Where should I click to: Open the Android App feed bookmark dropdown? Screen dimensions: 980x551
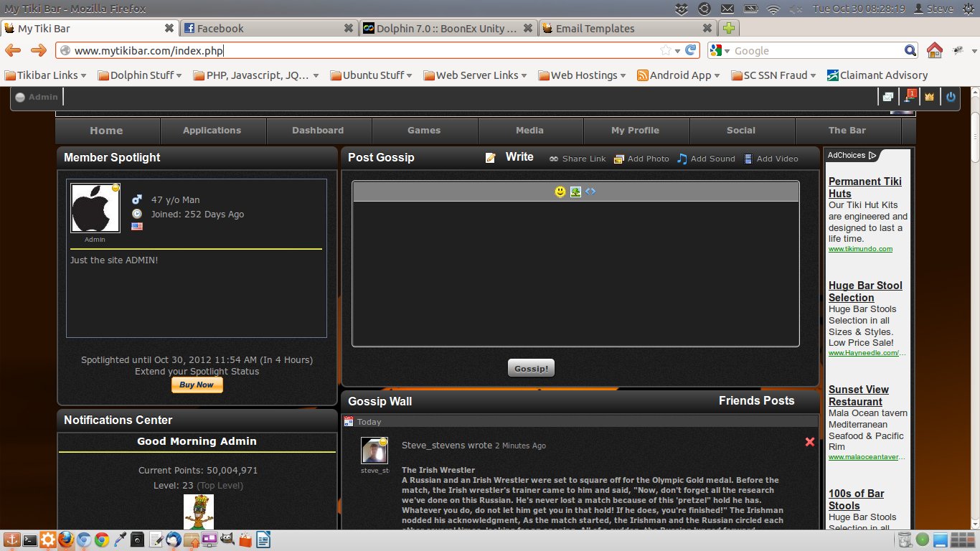pyautogui.click(x=679, y=75)
